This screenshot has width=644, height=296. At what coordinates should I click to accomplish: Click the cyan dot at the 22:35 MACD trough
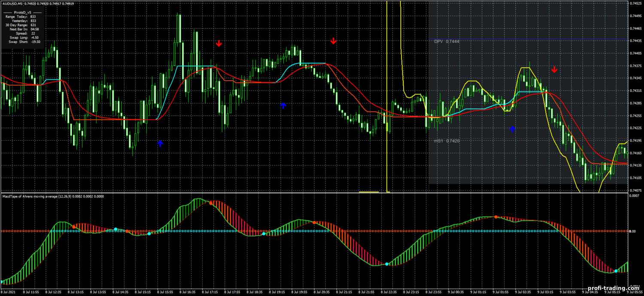pos(387,264)
